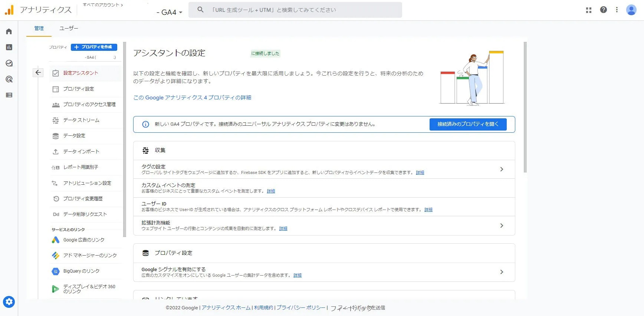Click the プロパティ変更履歴 history icon
The image size is (644, 316).
click(x=56, y=199)
